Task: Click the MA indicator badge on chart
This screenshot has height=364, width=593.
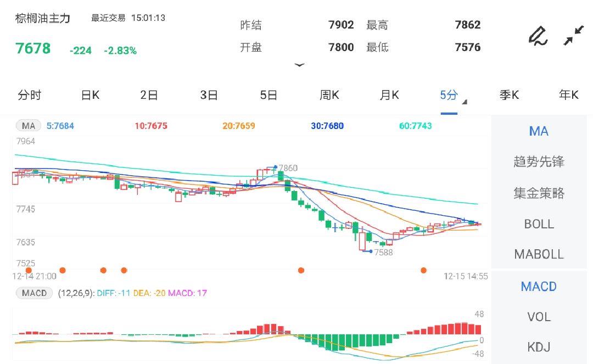Action: pos(29,126)
